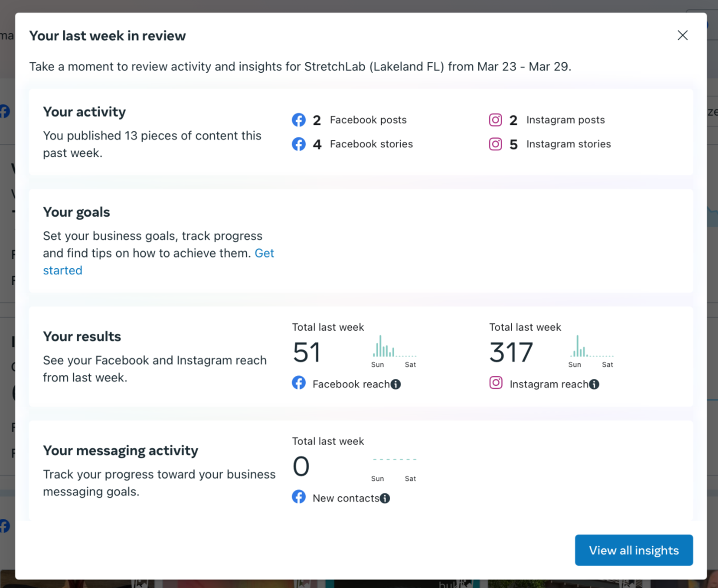Screen dimensions: 718x588
Task: Click the Facebook posts label
Action: 368,120
